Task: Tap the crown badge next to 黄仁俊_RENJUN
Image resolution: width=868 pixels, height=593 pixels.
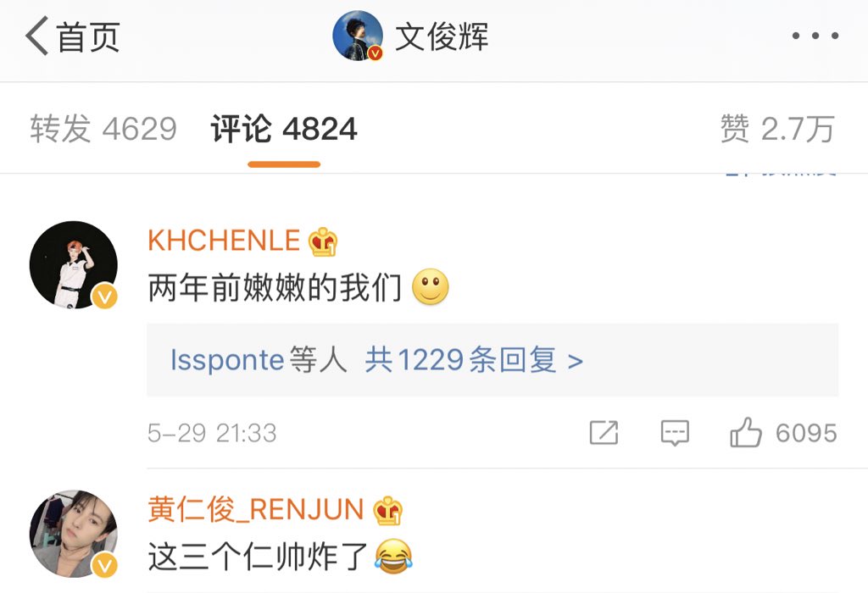Action: (x=387, y=511)
